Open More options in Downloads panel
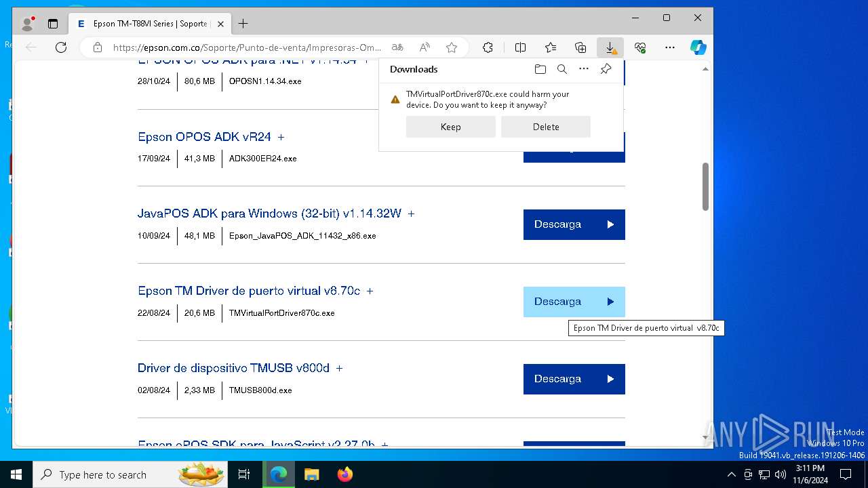 [x=584, y=69]
